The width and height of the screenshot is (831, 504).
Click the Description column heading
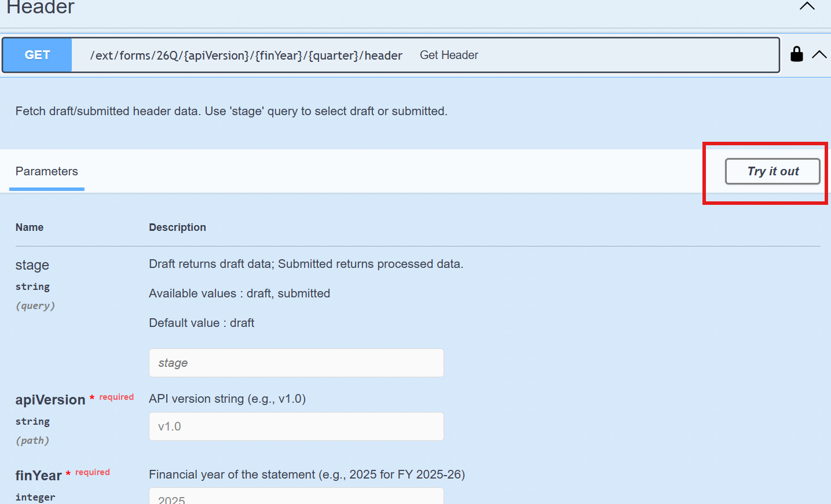[x=177, y=227]
